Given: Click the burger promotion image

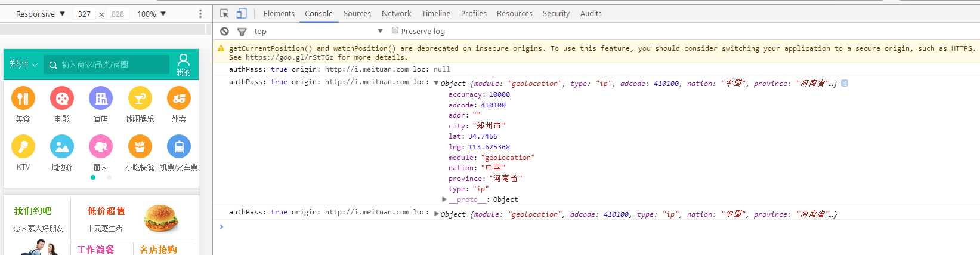Looking at the screenshot, I should [x=161, y=219].
